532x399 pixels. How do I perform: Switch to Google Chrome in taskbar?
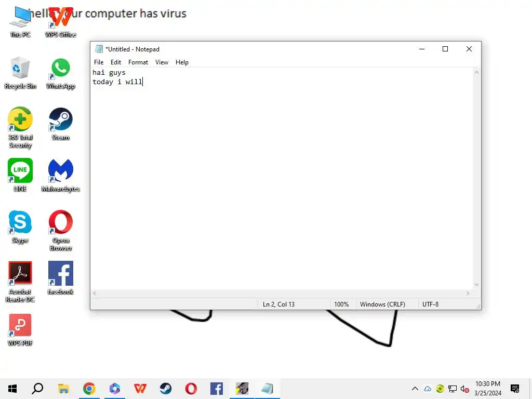[89, 389]
